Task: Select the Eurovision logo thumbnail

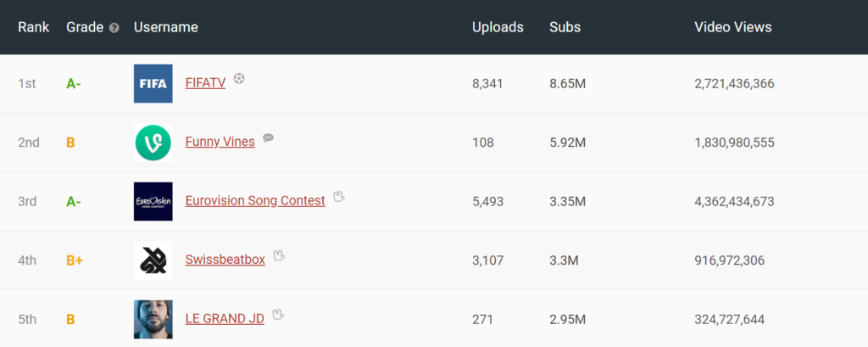Action: 153,201
